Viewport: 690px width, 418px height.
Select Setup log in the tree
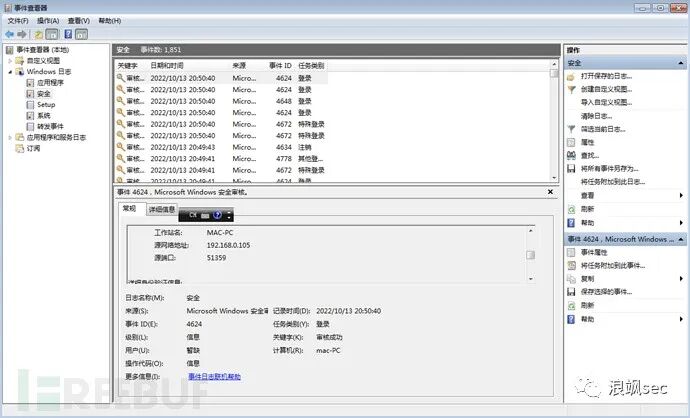[x=46, y=105]
